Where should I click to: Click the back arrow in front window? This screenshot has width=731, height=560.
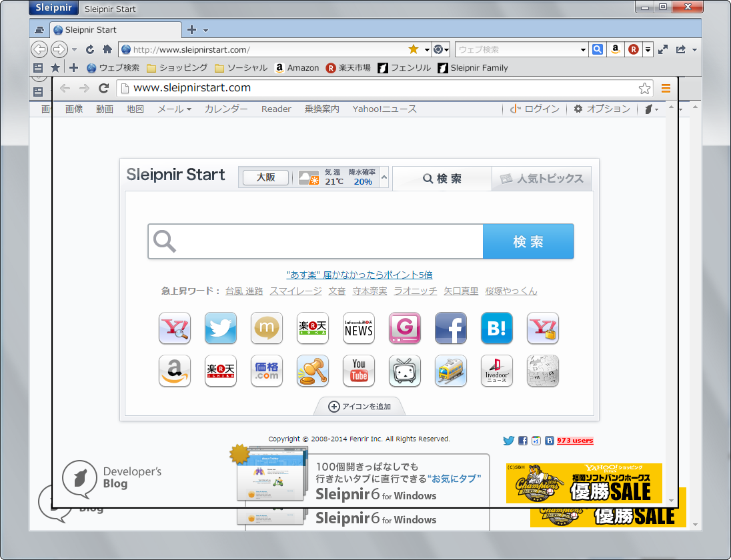click(x=65, y=88)
